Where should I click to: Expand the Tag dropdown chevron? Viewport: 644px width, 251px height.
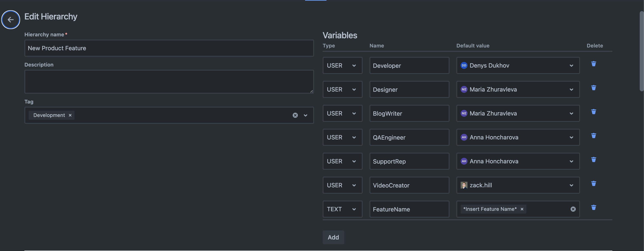(306, 115)
